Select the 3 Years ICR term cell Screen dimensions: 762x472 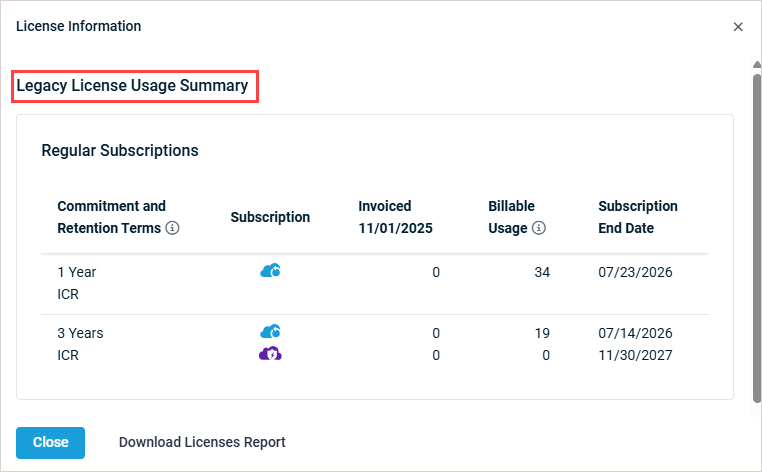(80, 343)
